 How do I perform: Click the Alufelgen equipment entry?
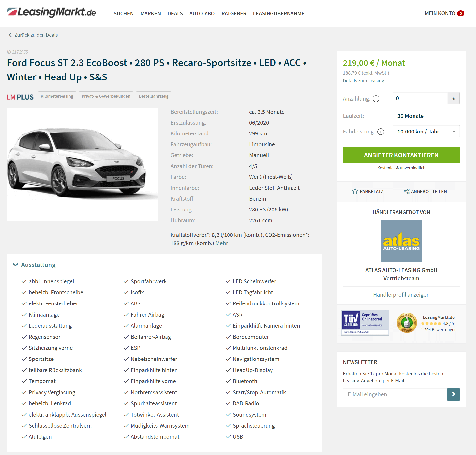(40, 437)
